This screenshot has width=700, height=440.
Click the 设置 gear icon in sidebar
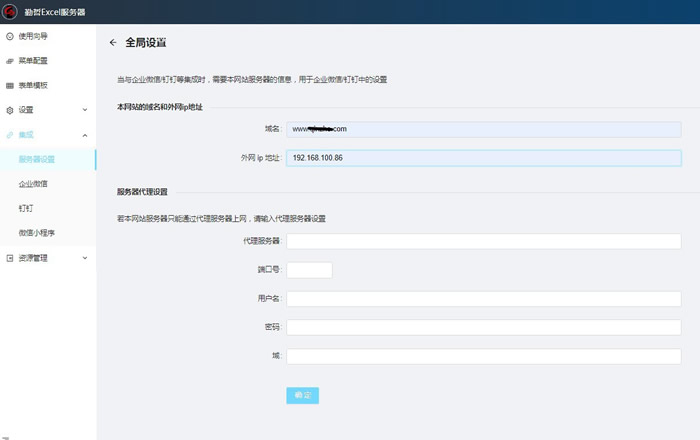pyautogui.click(x=10, y=110)
